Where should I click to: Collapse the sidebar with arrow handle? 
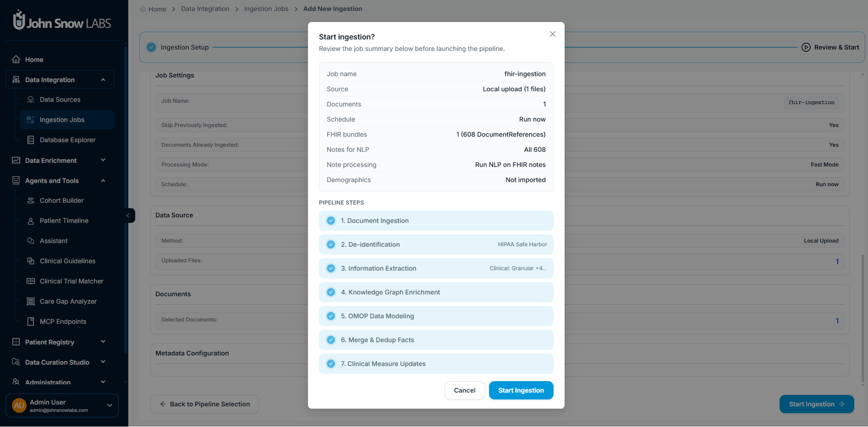(x=128, y=216)
